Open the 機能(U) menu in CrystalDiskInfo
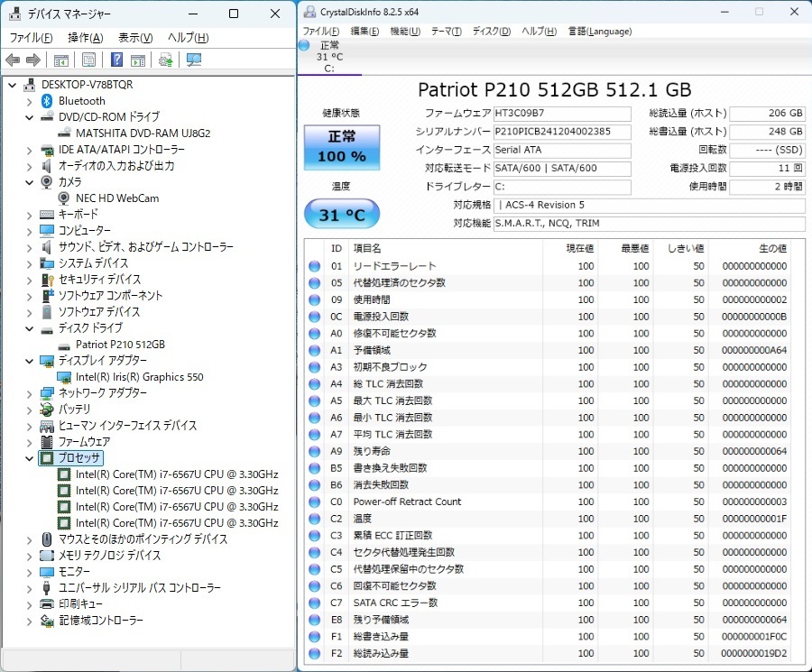Screen dimensions: 812x672 (404, 32)
